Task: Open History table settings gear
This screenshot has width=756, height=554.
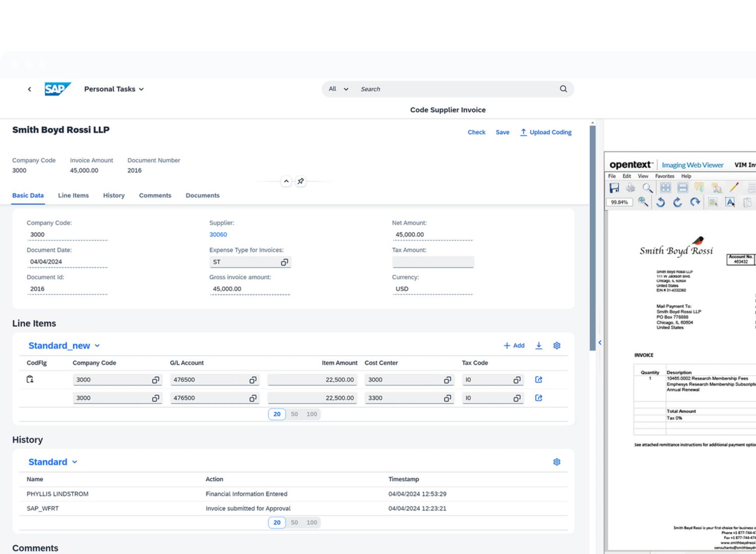Action: 556,462
